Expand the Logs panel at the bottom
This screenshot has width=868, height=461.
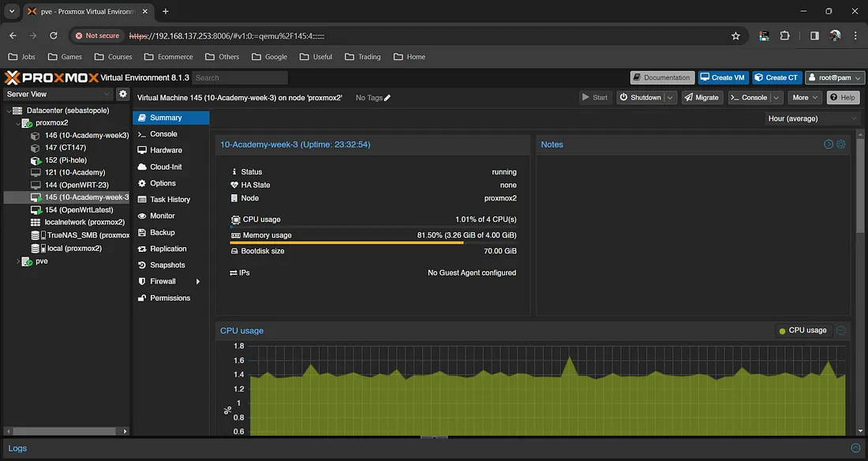855,448
